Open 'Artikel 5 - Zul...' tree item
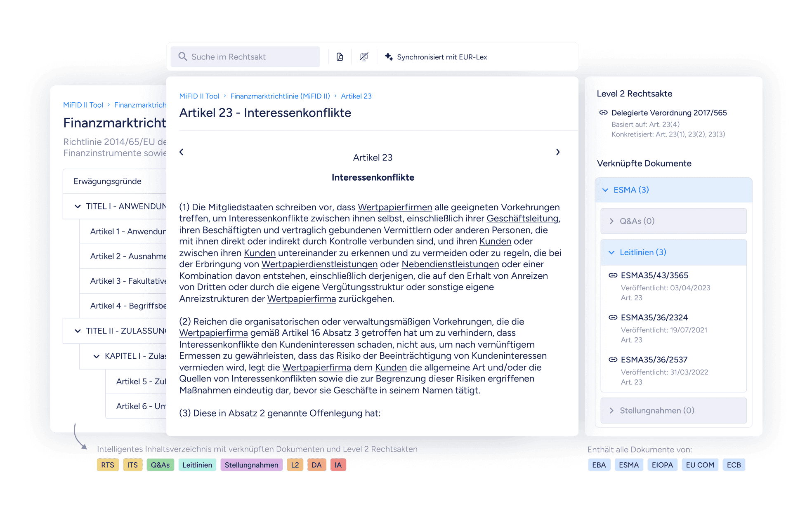812x513 pixels. (136, 381)
